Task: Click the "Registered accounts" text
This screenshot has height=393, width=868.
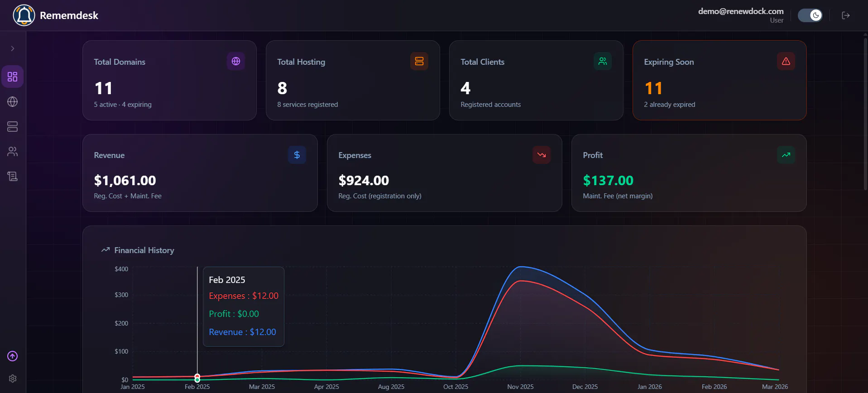Action: (490, 105)
